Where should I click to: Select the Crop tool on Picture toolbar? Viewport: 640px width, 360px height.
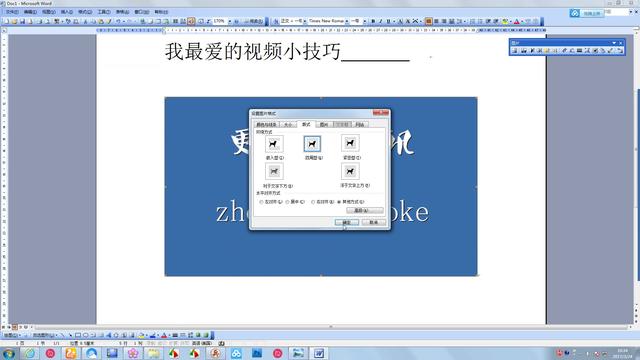[x=564, y=51]
